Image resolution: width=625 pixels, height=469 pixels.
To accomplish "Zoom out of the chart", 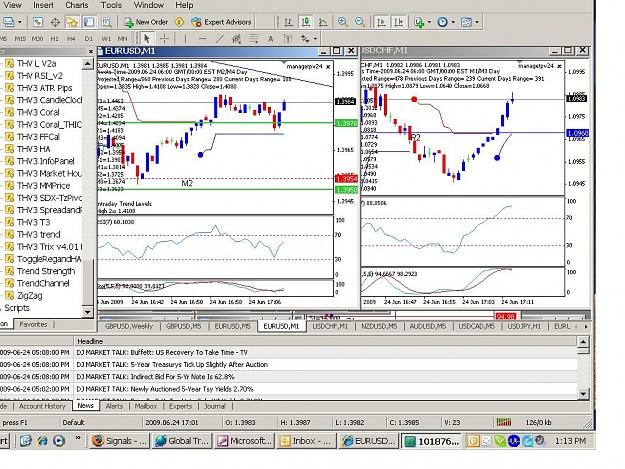I will 360,22.
